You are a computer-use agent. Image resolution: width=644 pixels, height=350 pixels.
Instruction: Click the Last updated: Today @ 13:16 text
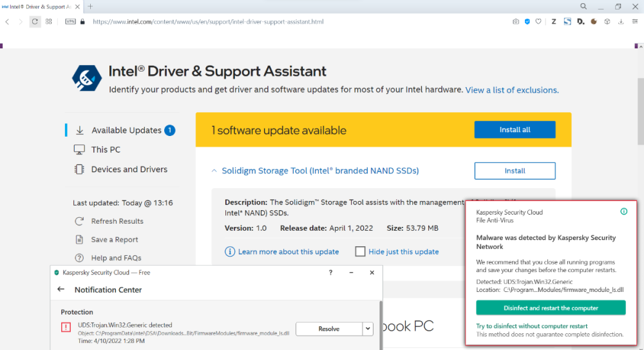pyautogui.click(x=123, y=203)
